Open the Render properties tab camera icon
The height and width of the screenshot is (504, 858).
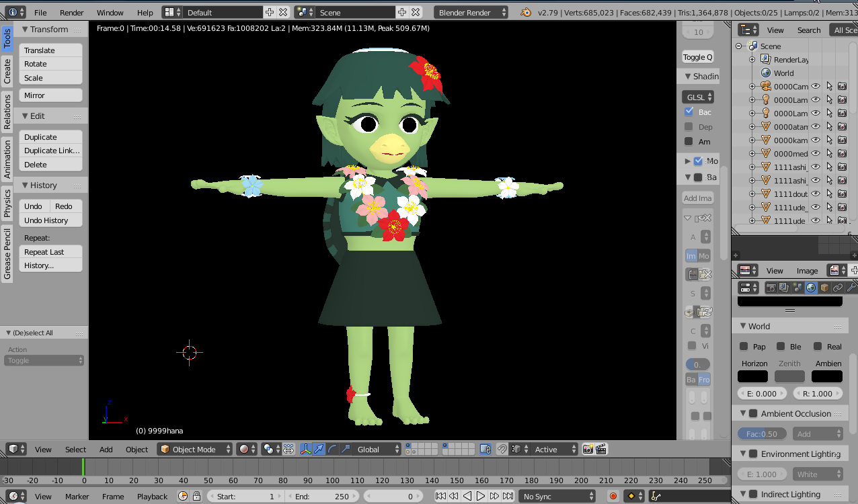coord(771,288)
